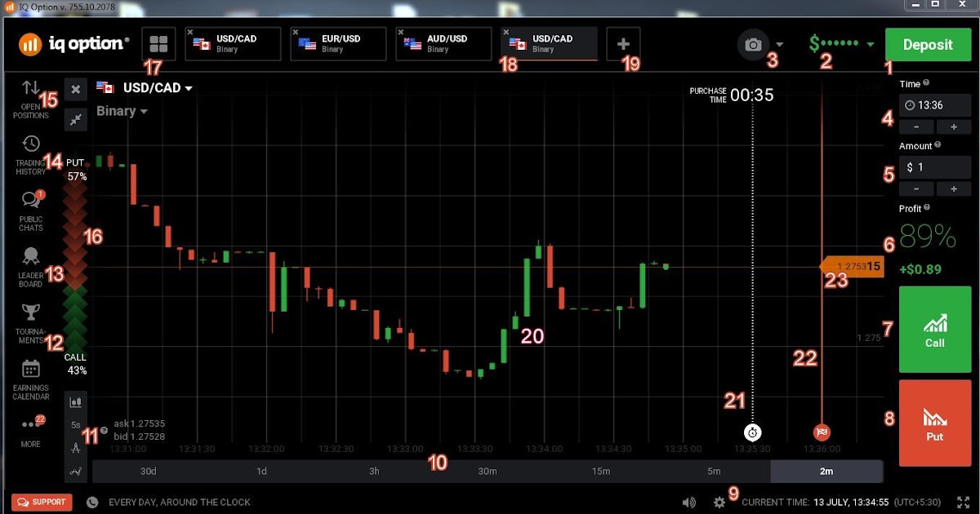This screenshot has width=980, height=514.
Task: Open the Earnings Calendar
Action: point(31,379)
